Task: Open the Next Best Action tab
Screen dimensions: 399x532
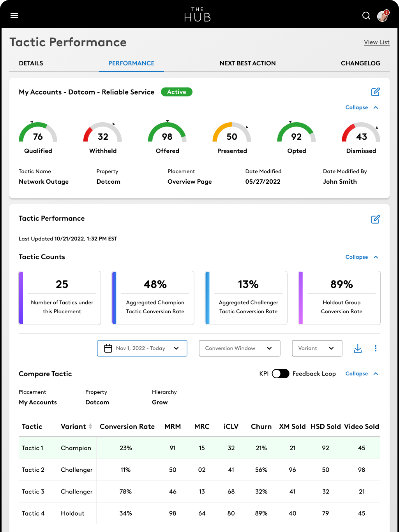Action: point(247,63)
